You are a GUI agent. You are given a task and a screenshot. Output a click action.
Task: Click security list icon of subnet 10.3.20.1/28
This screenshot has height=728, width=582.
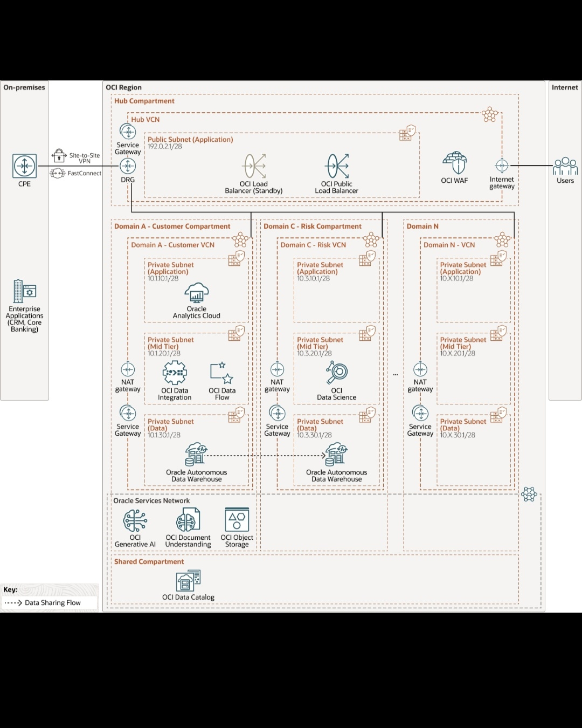pyautogui.click(x=368, y=333)
